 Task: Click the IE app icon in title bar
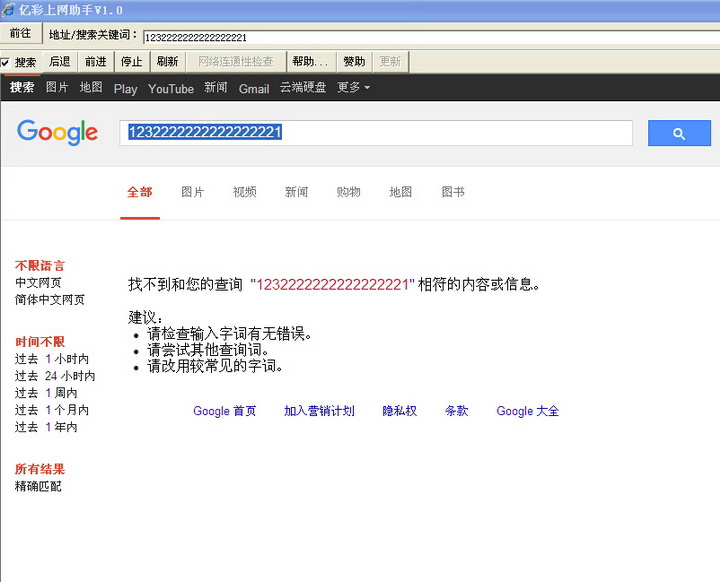[8, 9]
